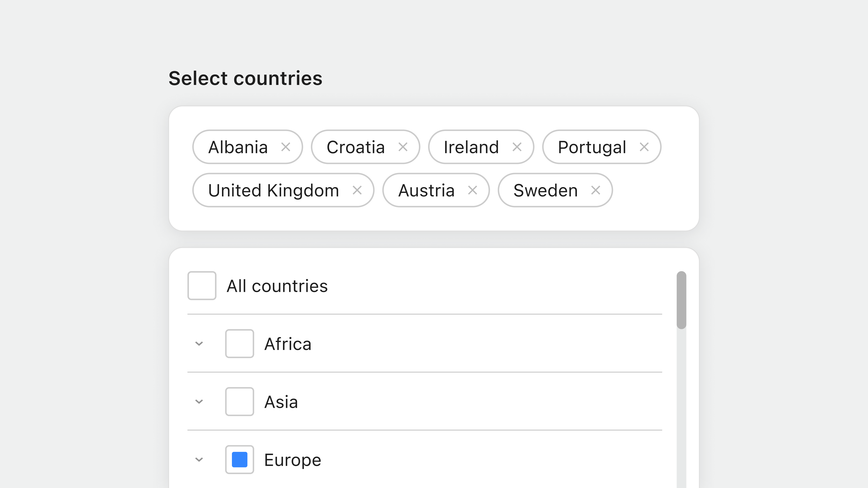Collapse the Europe region list
This screenshot has height=488, width=868.
[x=199, y=459]
